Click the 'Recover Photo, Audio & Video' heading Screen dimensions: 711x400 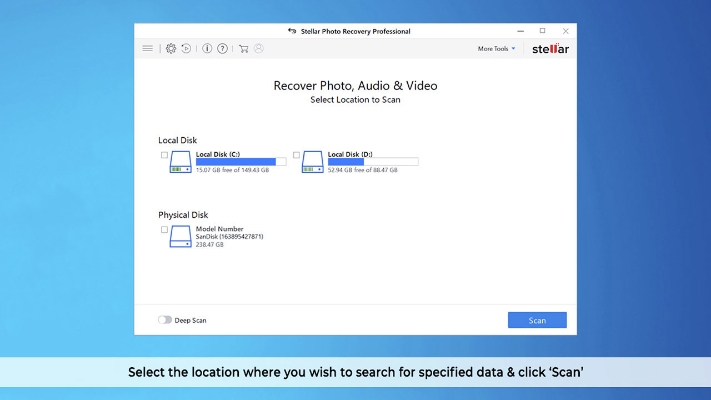355,86
